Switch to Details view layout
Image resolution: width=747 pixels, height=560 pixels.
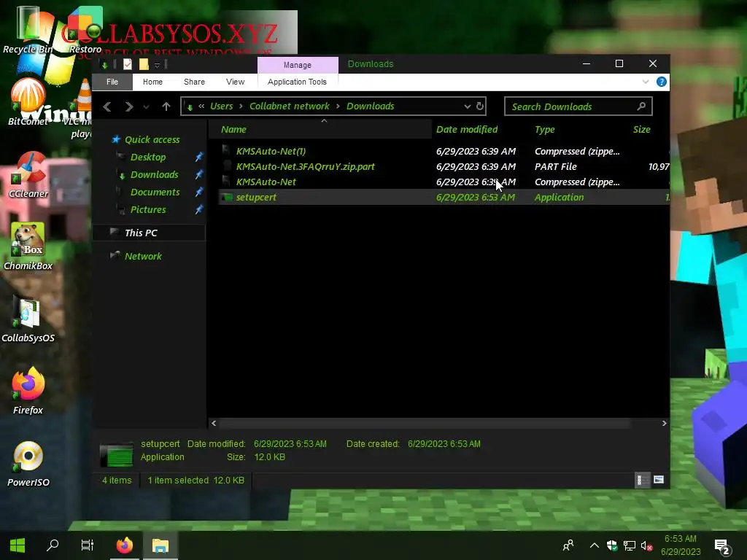click(642, 480)
